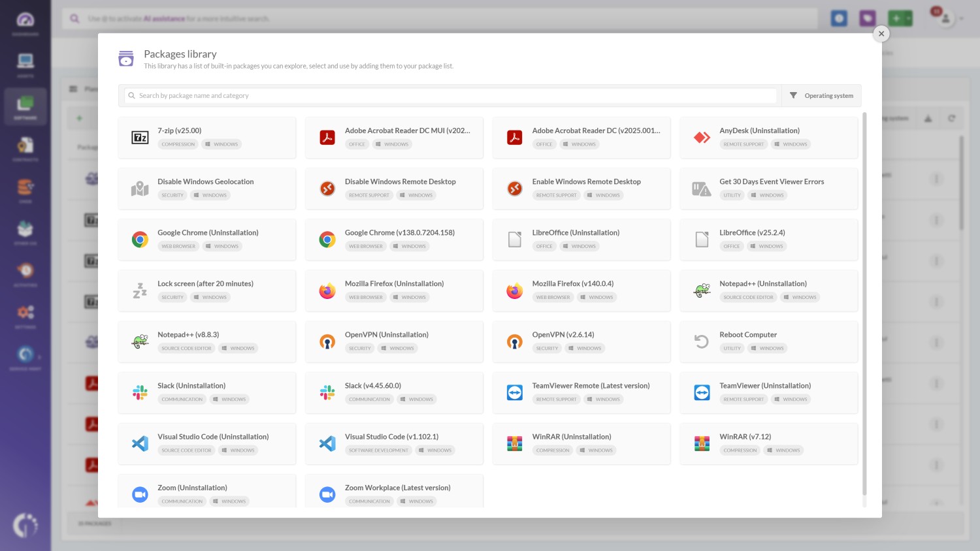Click COMPRESSION tag on 7-zip card
Viewport: 980px width, 551px height.
coord(178,144)
